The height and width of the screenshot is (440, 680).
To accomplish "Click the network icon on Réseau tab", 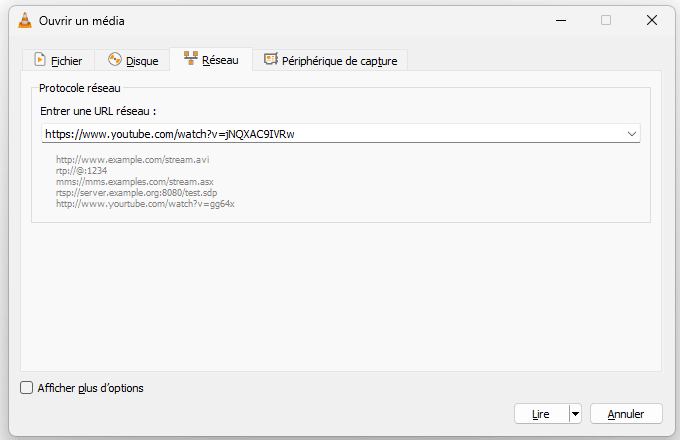I will click(190, 60).
